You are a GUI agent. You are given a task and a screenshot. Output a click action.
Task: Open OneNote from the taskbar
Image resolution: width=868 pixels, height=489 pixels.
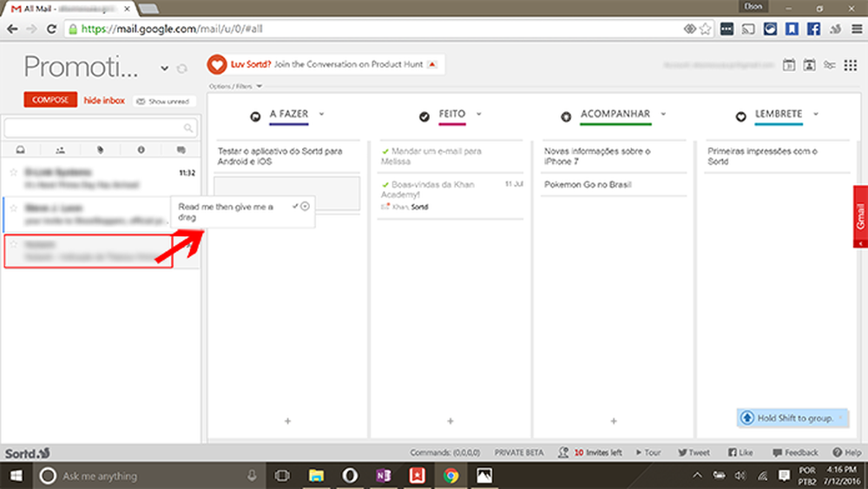[383, 476]
